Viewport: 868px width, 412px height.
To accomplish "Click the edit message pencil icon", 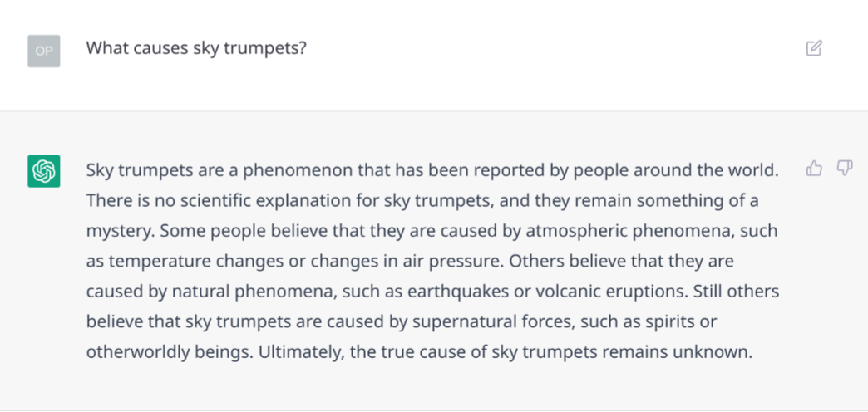I will pyautogui.click(x=814, y=49).
